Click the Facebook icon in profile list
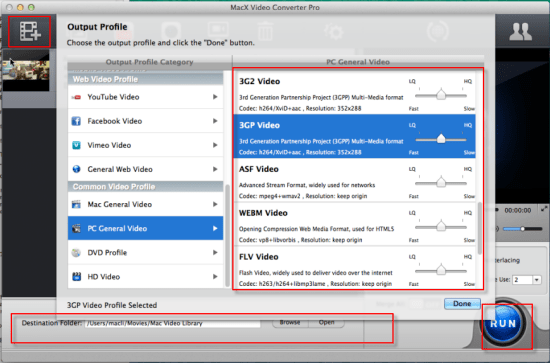 pos(76,121)
